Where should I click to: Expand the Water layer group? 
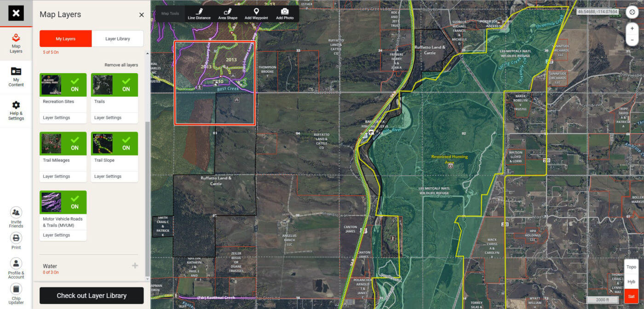click(x=135, y=265)
